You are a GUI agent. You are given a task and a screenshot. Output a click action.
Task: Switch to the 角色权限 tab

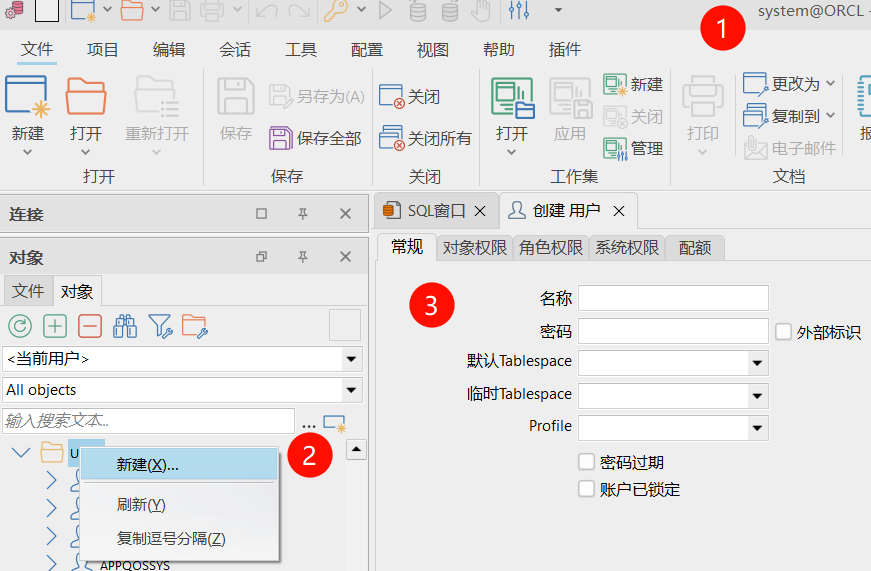click(551, 248)
